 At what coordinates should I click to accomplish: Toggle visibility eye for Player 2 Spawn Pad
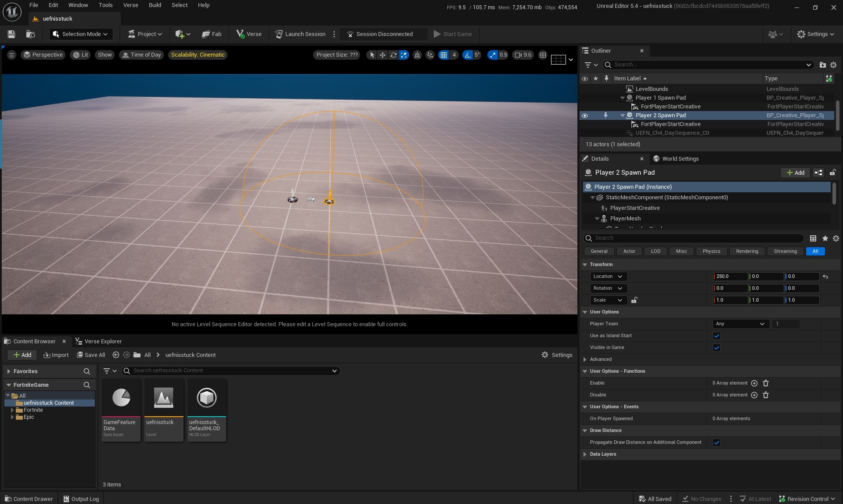click(584, 115)
